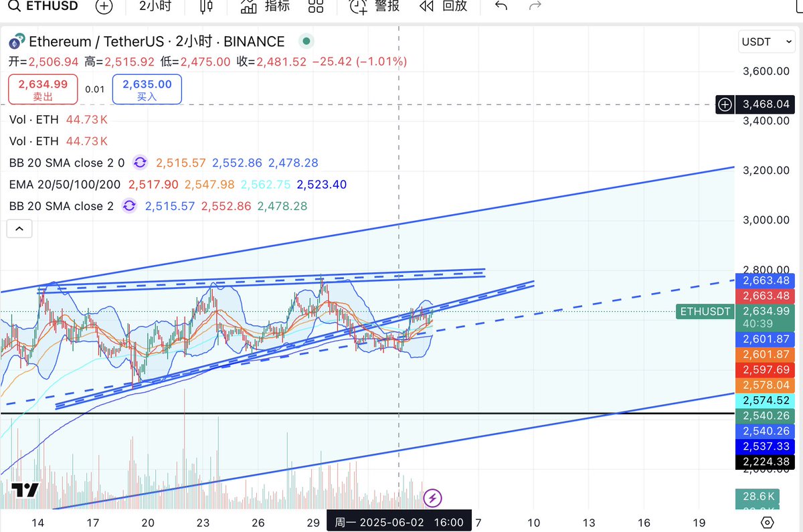Click the 2,515.57 orange BB value
The image size is (803, 532).
[181, 163]
